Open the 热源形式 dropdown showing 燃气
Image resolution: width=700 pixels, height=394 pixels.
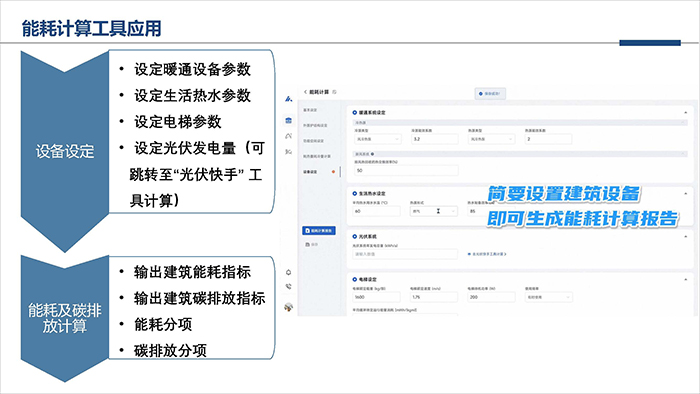coord(433,211)
